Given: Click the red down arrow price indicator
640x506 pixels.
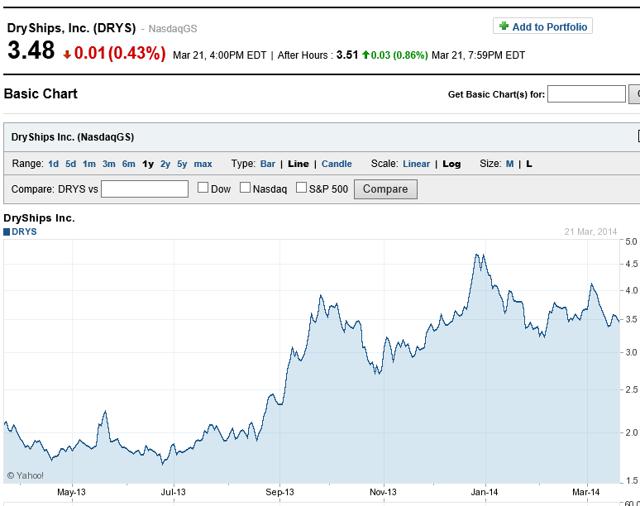Looking at the screenshot, I should tap(67, 54).
